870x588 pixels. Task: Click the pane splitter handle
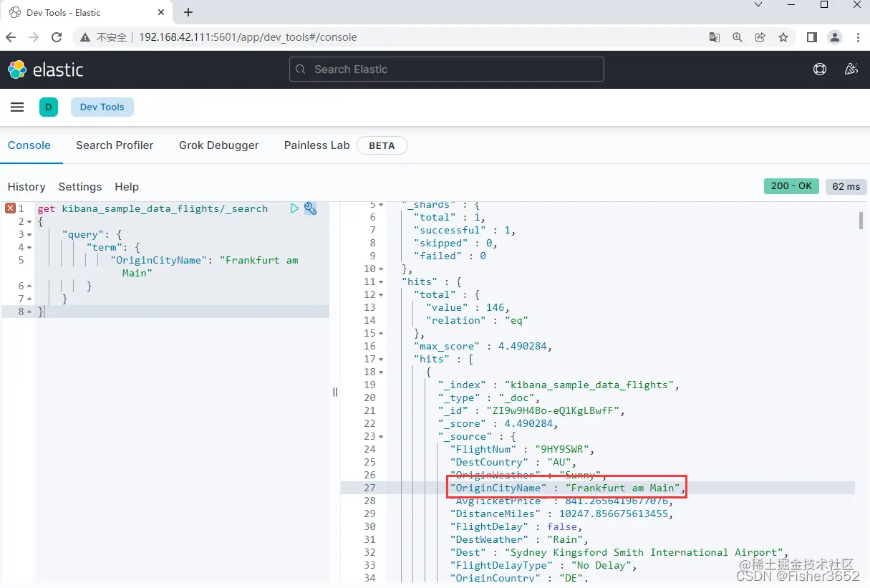[334, 392]
